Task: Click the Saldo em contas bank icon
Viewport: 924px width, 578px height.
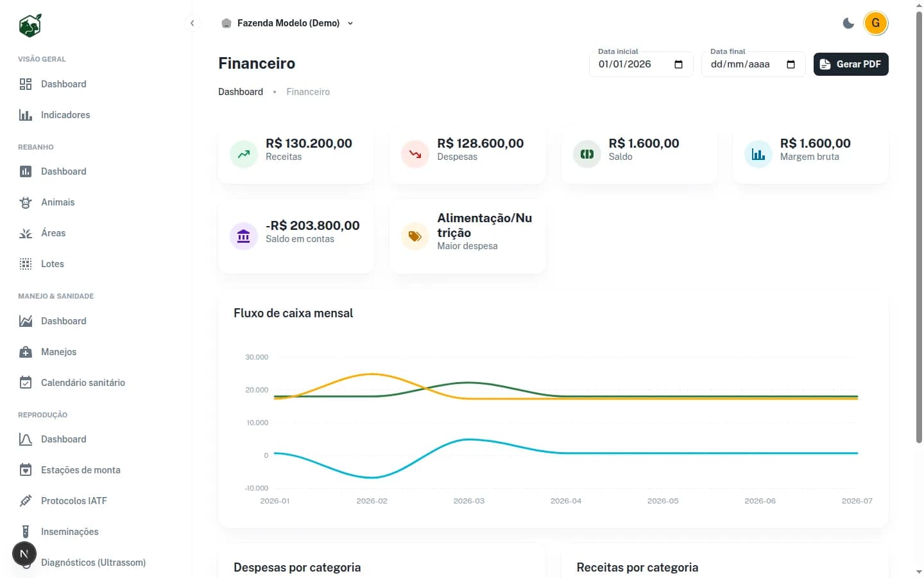Action: point(244,236)
